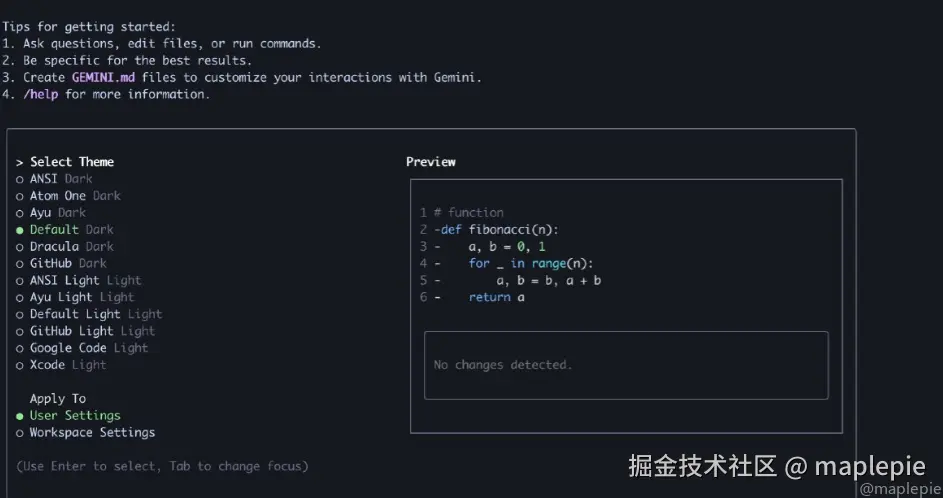Choose the GitHub Dark theme
Viewport: 943px width, 498px height.
[x=20, y=264]
